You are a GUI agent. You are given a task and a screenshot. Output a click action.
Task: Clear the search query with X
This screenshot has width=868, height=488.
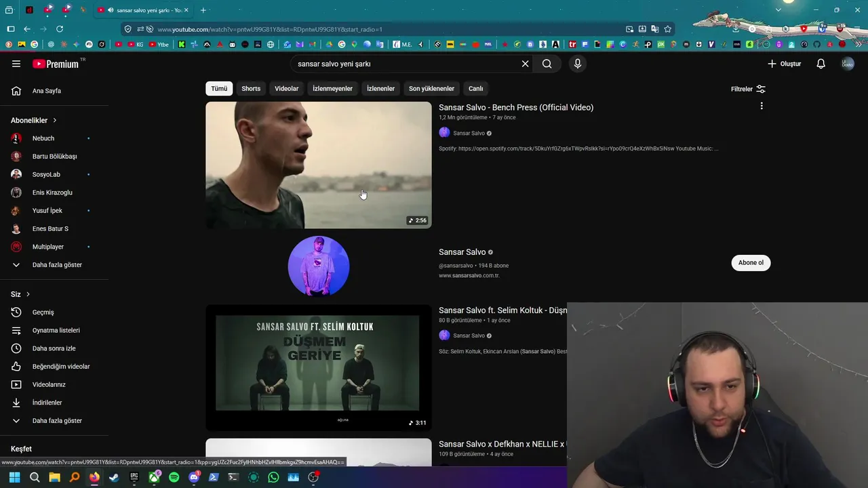tap(525, 64)
